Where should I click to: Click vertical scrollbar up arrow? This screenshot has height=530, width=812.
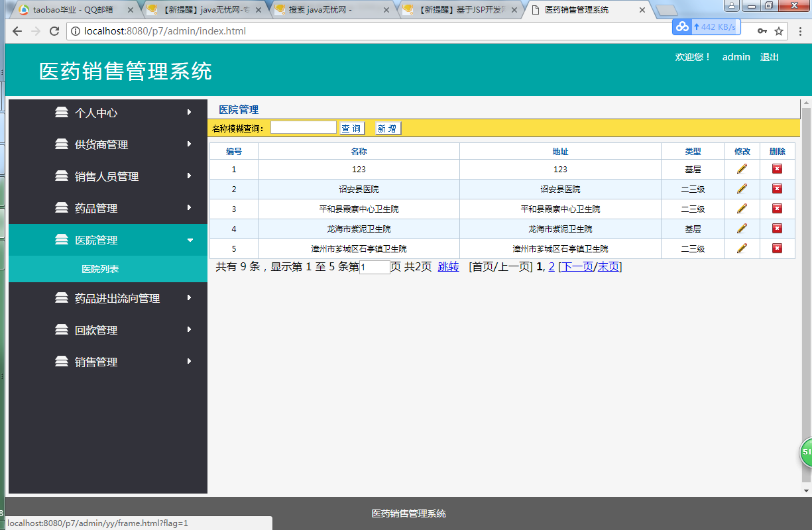pyautogui.click(x=806, y=103)
